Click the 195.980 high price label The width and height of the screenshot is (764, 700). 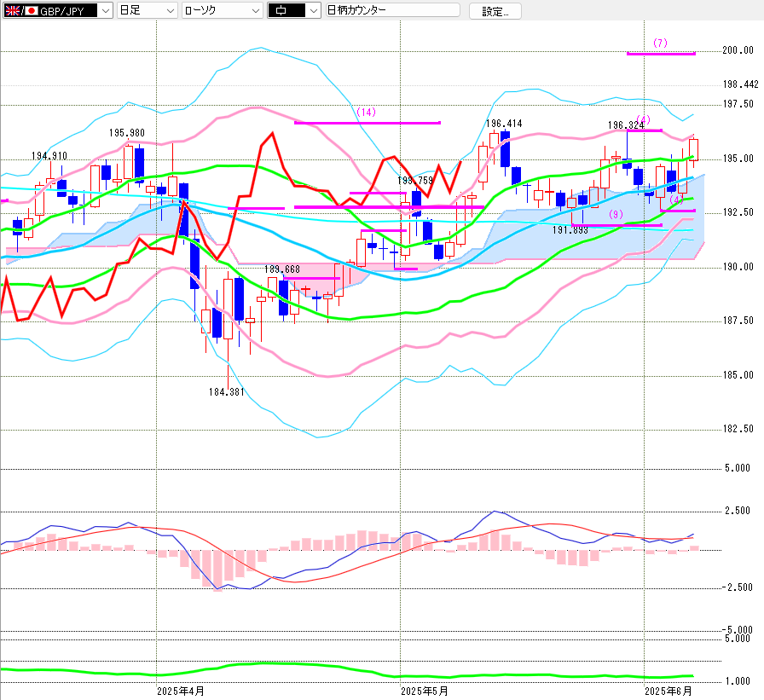pyautogui.click(x=127, y=132)
